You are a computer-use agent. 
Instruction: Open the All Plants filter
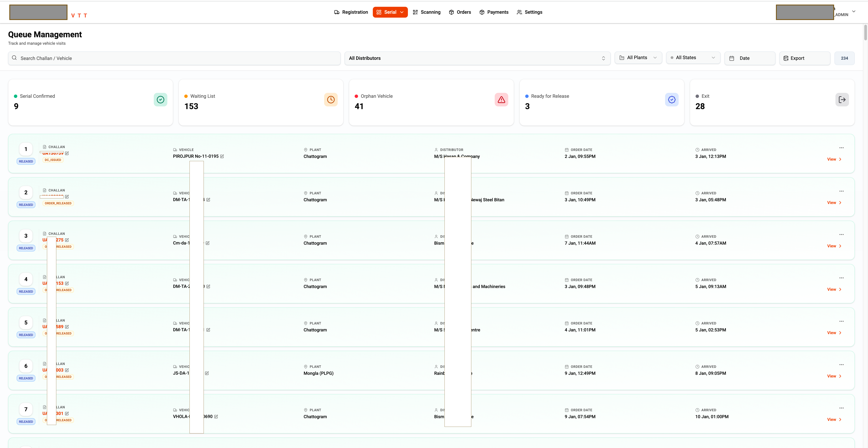tap(638, 58)
